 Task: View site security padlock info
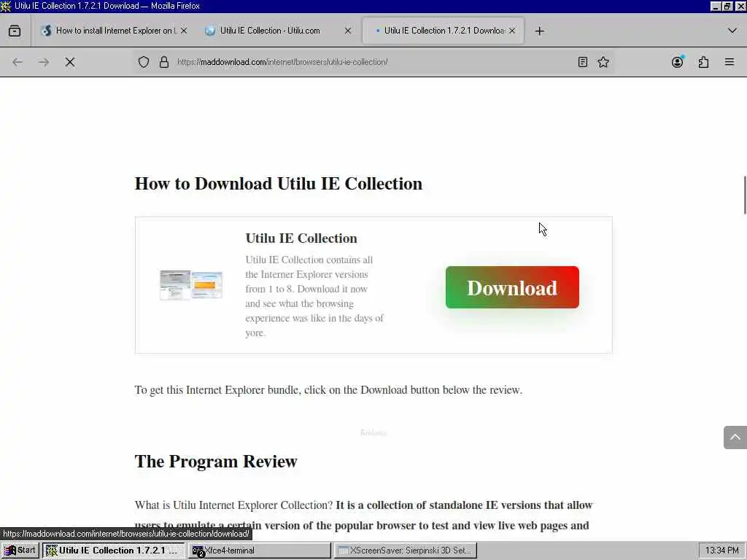[x=164, y=62]
